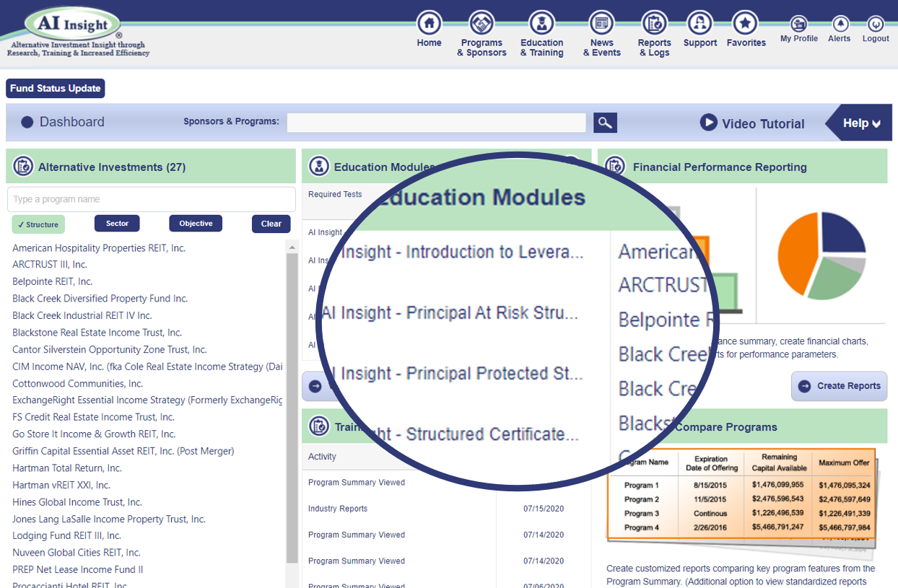898x588 pixels.
Task: Click the Fund Status Update button
Action: (x=56, y=88)
